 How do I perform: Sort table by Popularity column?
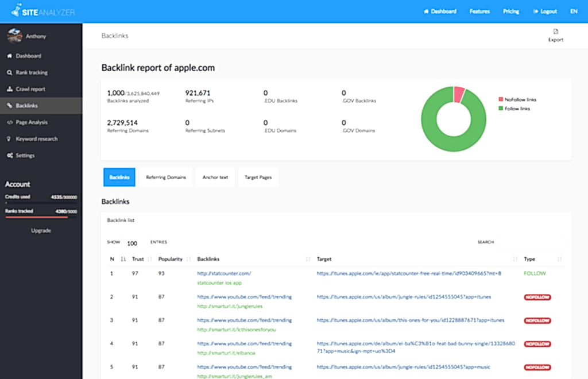coord(171,260)
